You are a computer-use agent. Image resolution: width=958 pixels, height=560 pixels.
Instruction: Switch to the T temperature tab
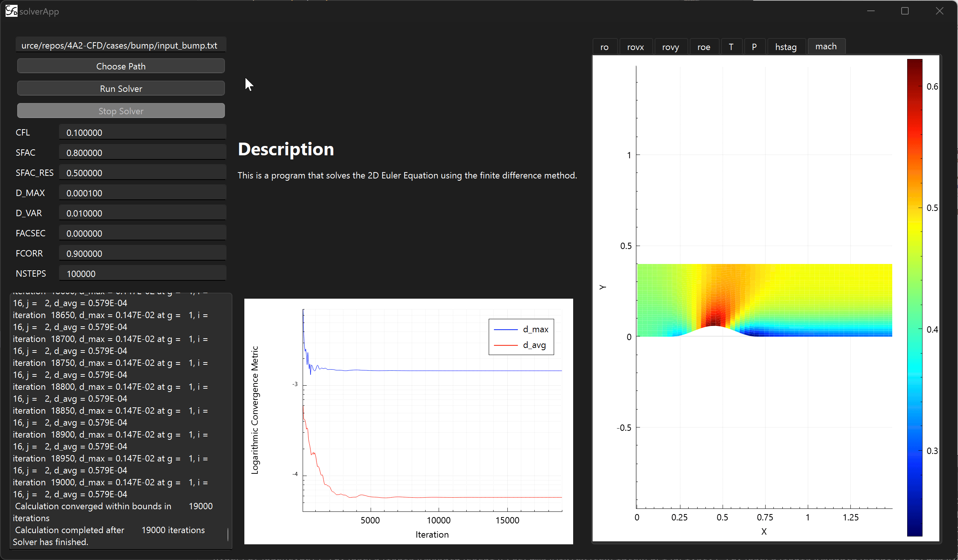731,47
